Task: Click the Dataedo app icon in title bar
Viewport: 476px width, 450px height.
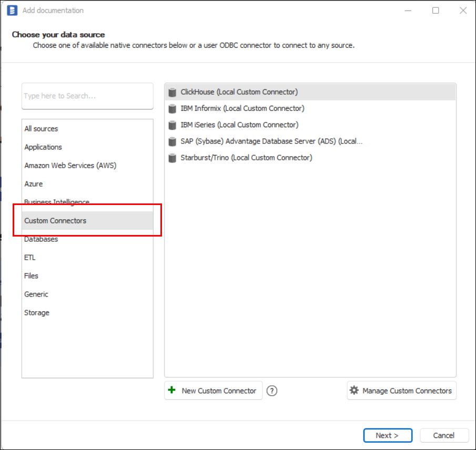Action: click(x=12, y=11)
